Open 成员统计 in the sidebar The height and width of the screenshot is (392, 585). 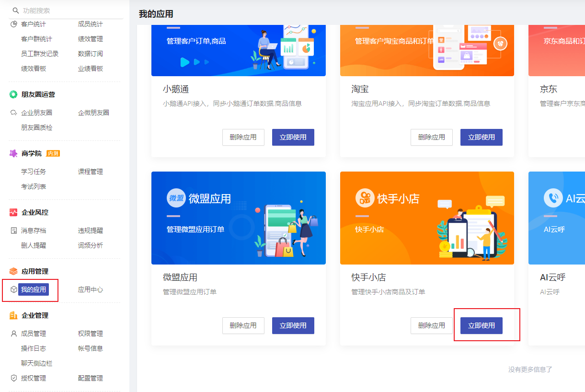91,24
